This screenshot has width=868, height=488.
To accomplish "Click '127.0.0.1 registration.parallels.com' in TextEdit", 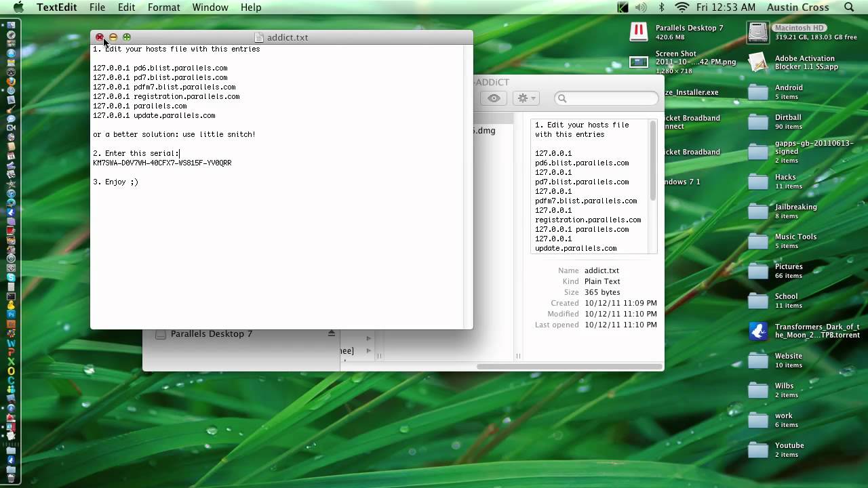I will pyautogui.click(x=166, y=96).
